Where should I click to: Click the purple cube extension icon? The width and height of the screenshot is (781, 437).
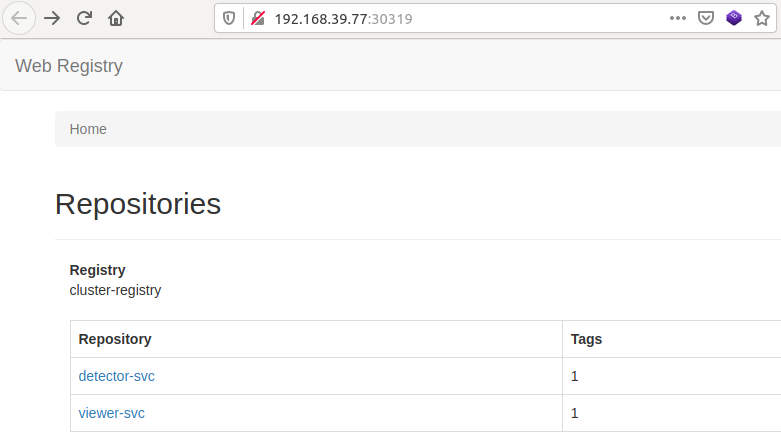pyautogui.click(x=734, y=18)
